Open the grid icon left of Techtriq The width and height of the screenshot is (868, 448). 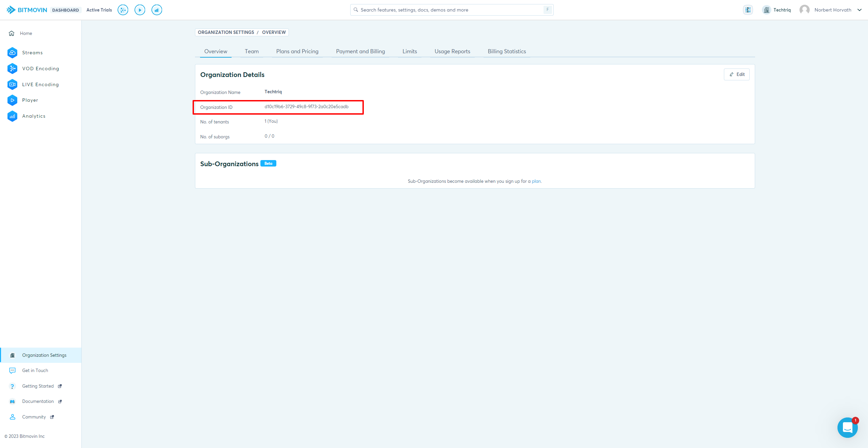click(x=748, y=10)
